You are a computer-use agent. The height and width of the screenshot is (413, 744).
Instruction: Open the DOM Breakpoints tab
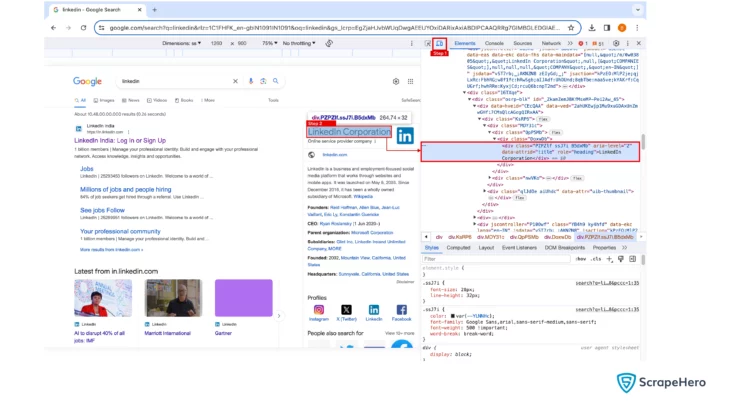pos(565,248)
